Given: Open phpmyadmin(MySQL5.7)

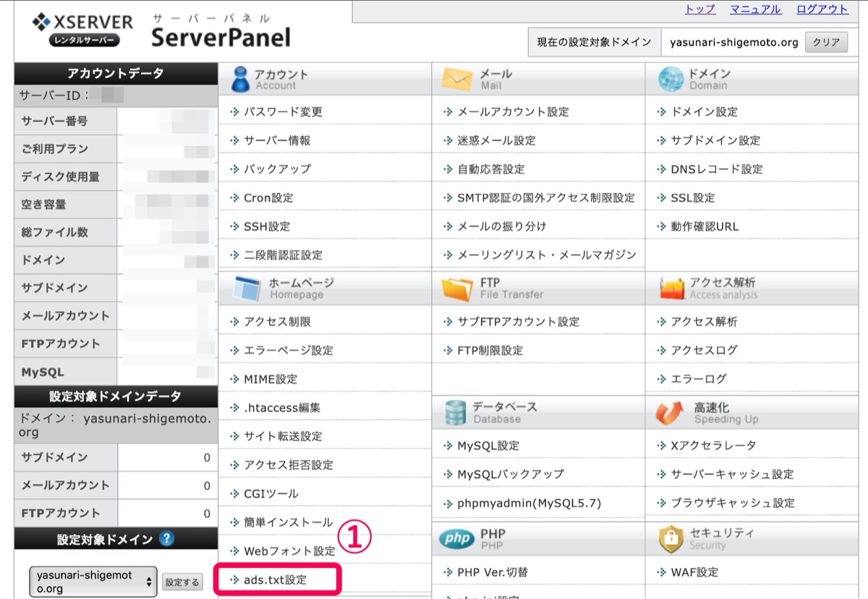Looking at the screenshot, I should click(x=529, y=503).
